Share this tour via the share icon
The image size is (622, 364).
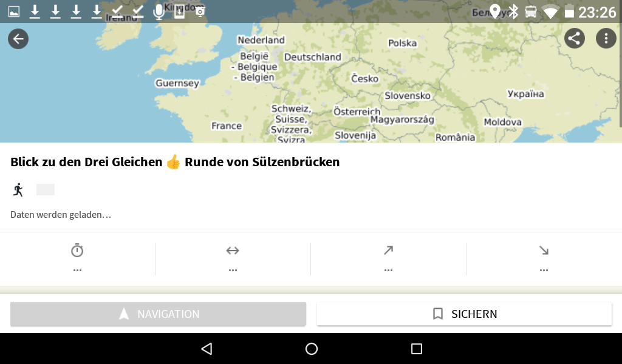(x=575, y=39)
